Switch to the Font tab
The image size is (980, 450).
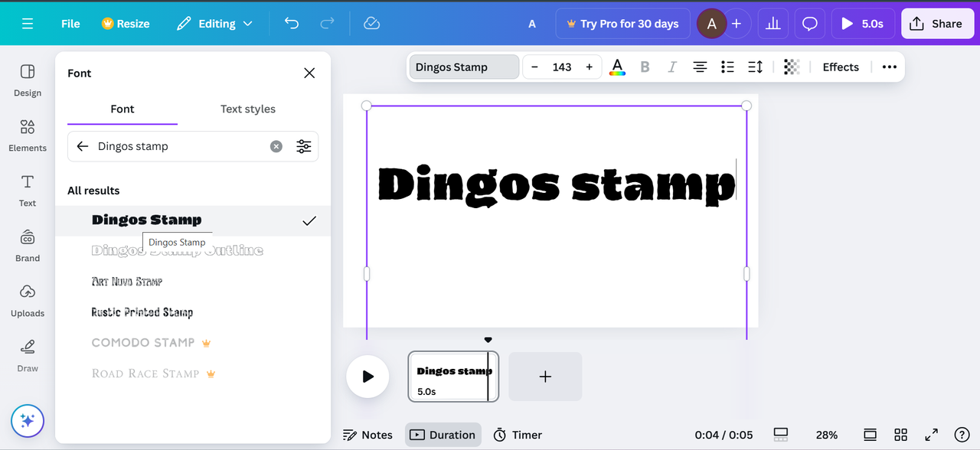click(x=122, y=109)
